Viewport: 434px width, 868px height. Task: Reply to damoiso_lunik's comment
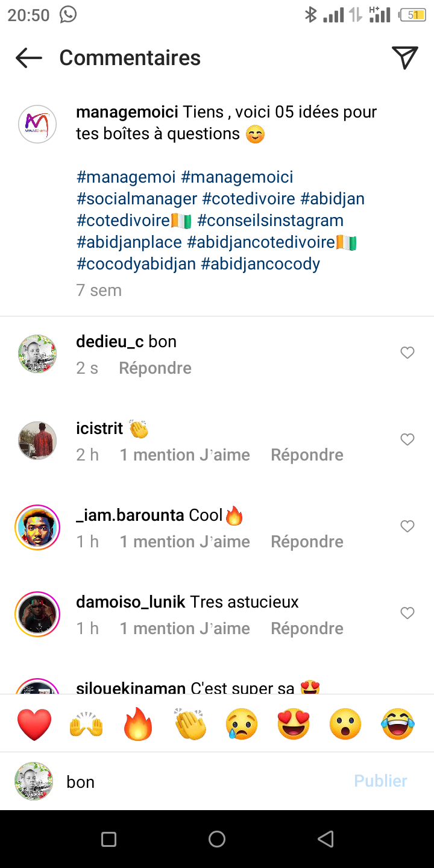click(x=307, y=629)
